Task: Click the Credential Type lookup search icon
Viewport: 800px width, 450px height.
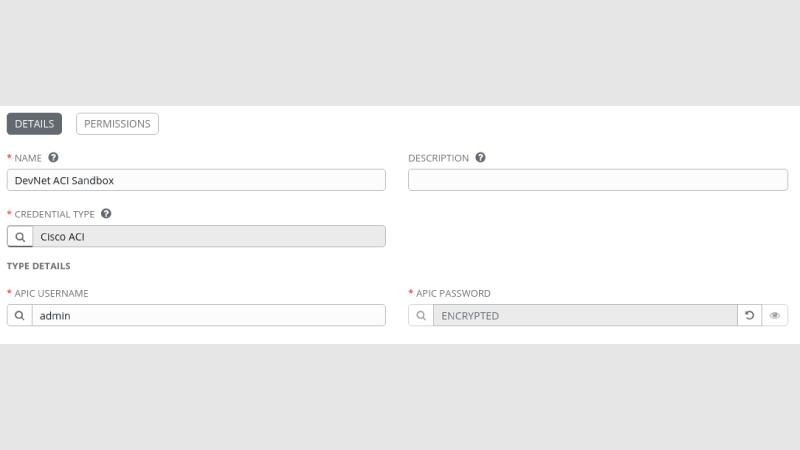Action: [19, 236]
